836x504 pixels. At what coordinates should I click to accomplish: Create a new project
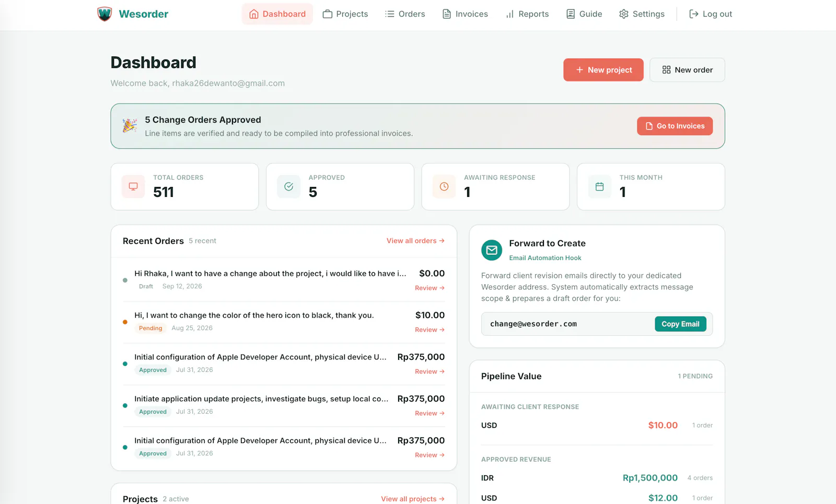pyautogui.click(x=603, y=70)
